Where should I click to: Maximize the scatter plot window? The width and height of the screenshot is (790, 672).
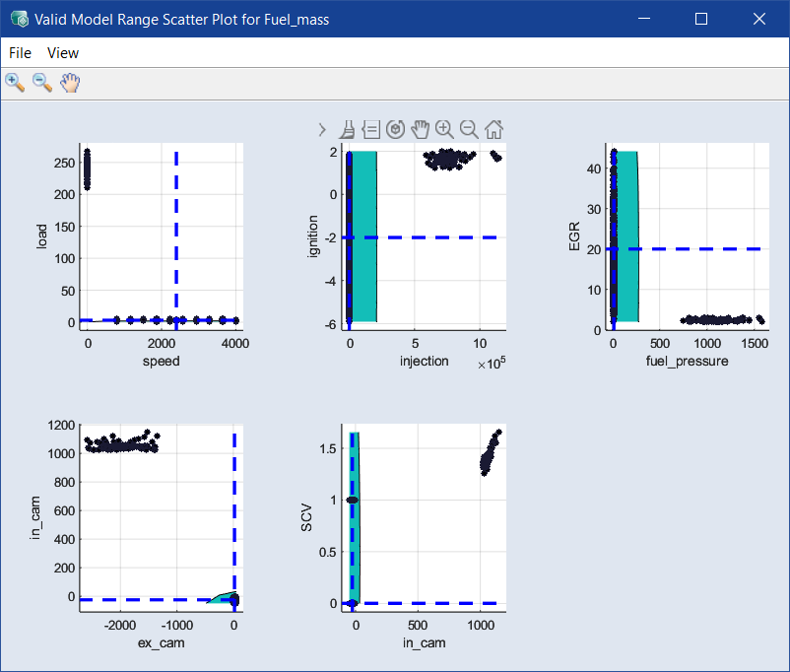click(701, 18)
